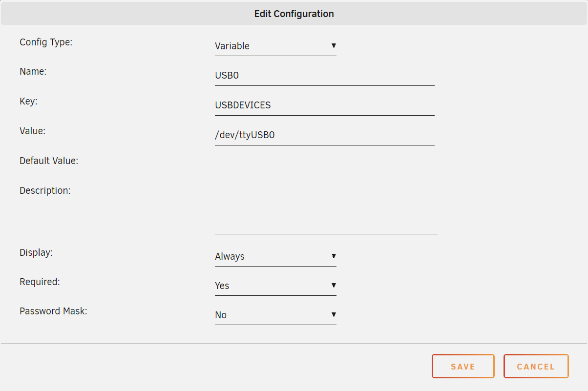Click the Password Mask label
This screenshot has height=391, width=588.
(x=53, y=311)
